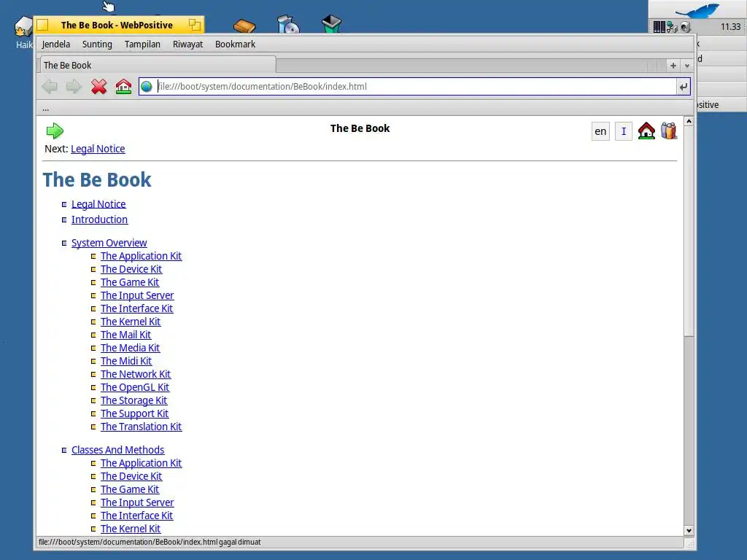Open the index I button on page
Screen dimensions: 747x560
click(x=624, y=131)
